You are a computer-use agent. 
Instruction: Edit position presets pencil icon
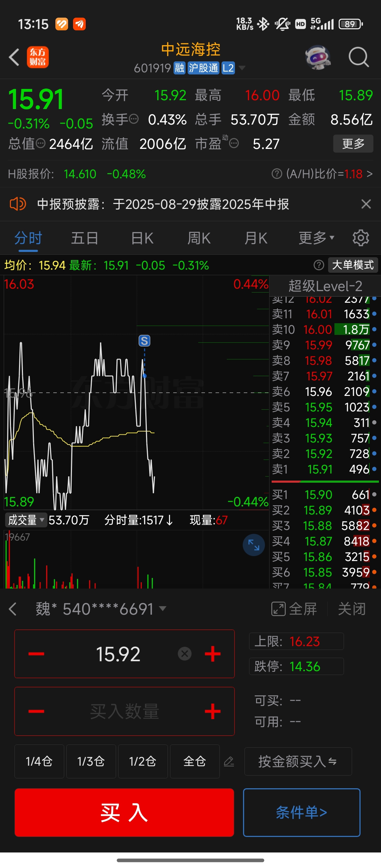point(229,761)
